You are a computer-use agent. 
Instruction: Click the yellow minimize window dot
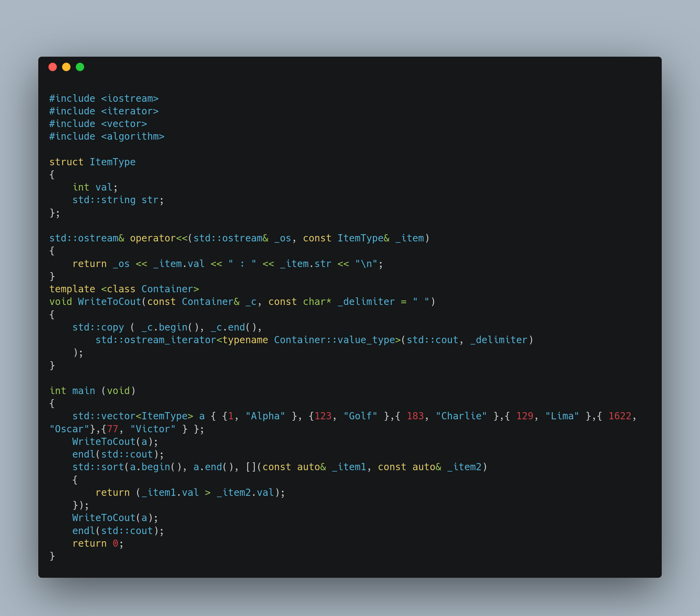66,67
